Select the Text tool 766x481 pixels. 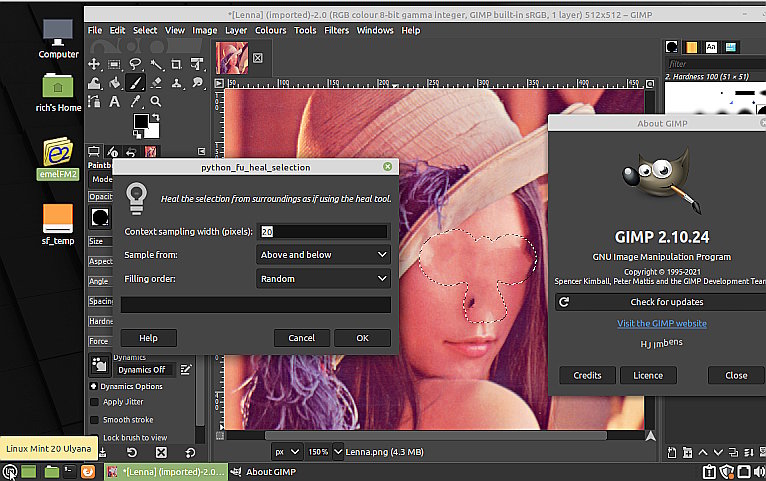click(x=114, y=101)
